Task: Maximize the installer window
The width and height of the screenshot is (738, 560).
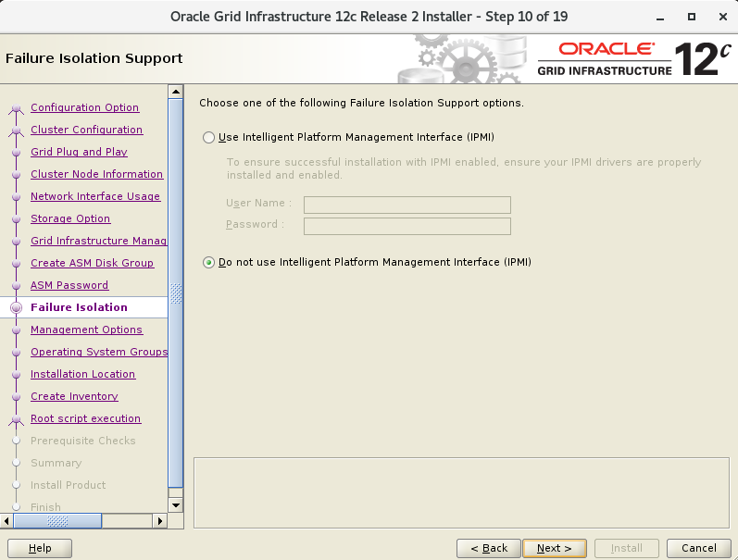Action: coord(692,17)
